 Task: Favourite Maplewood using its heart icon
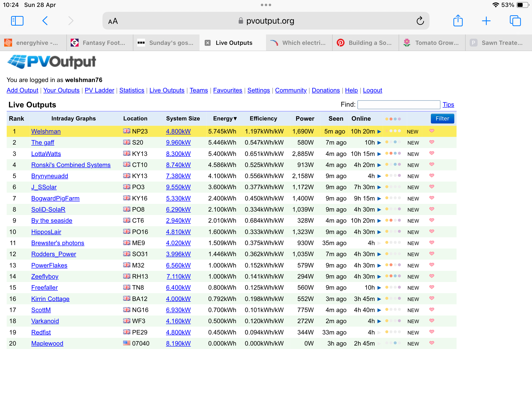[432, 343]
